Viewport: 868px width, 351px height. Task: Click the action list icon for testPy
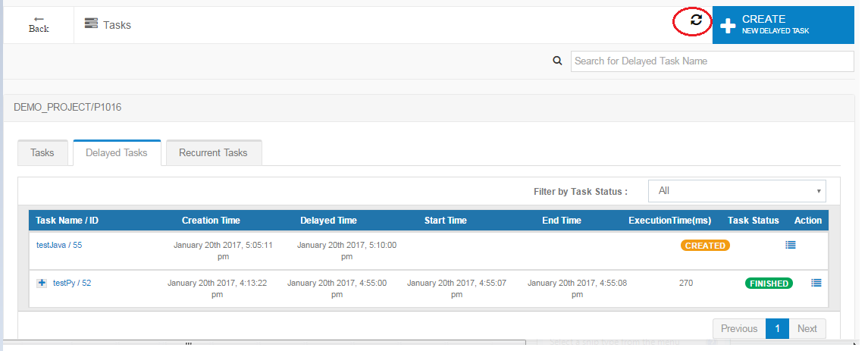(816, 283)
